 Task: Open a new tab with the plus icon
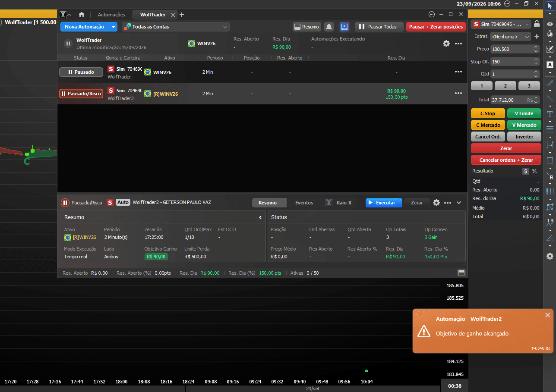tap(182, 15)
